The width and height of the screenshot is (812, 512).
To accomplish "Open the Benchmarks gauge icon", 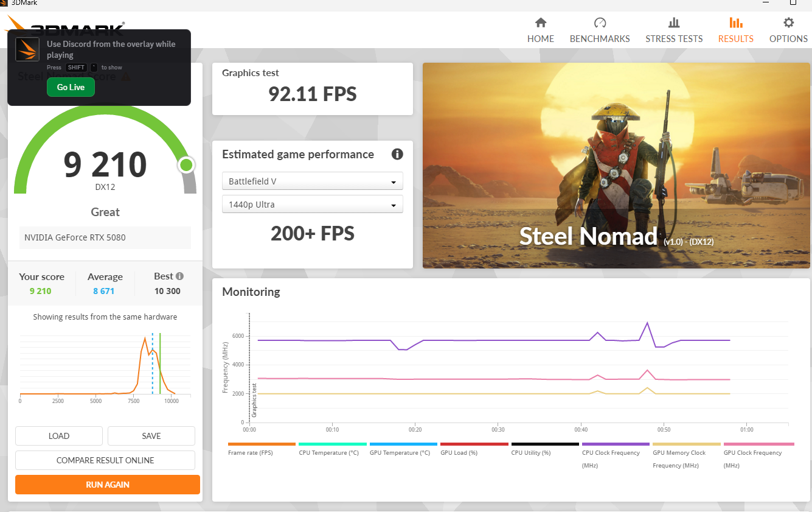I will [600, 23].
